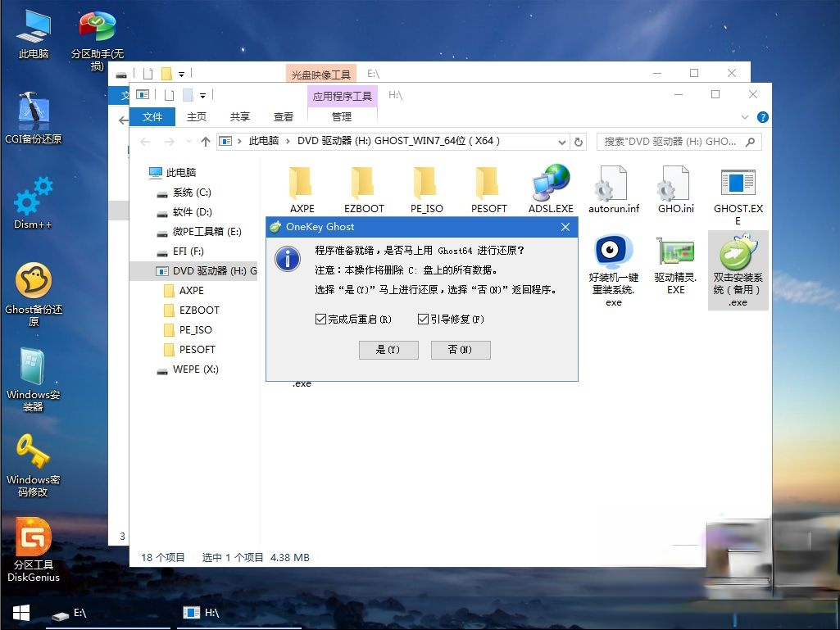Switch to the H:\ explorer window via taskbar
The image size is (840, 630).
coord(200,613)
